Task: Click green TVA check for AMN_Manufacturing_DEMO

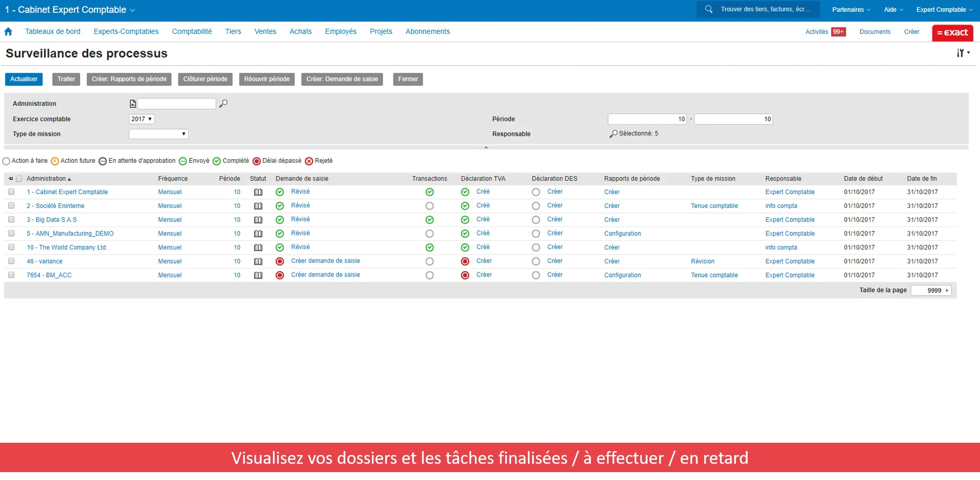Action: (465, 233)
